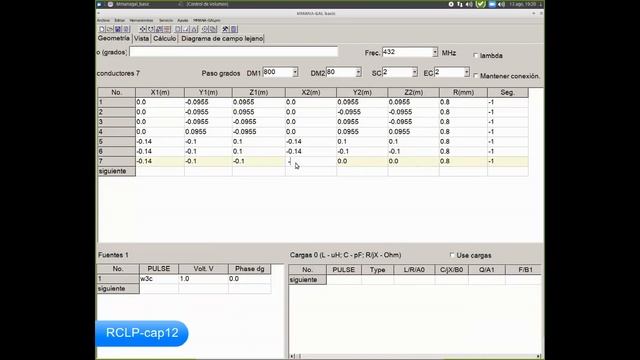Click row 6 Seg. cell -1
640x360 pixels.
click(x=508, y=151)
